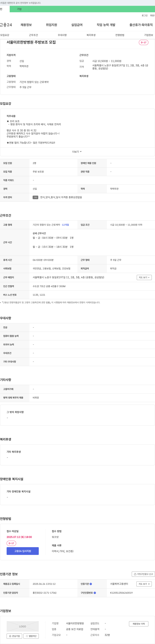Block viewing with 열람차단 button

point(31,636)
